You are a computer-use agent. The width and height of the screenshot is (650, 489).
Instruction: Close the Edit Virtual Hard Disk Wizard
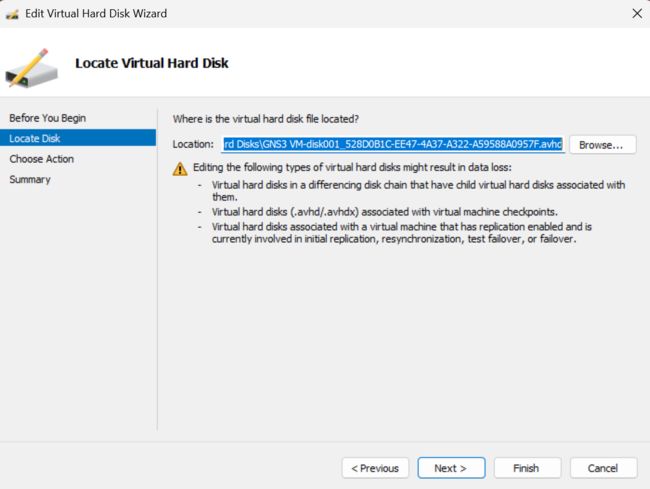tap(637, 13)
